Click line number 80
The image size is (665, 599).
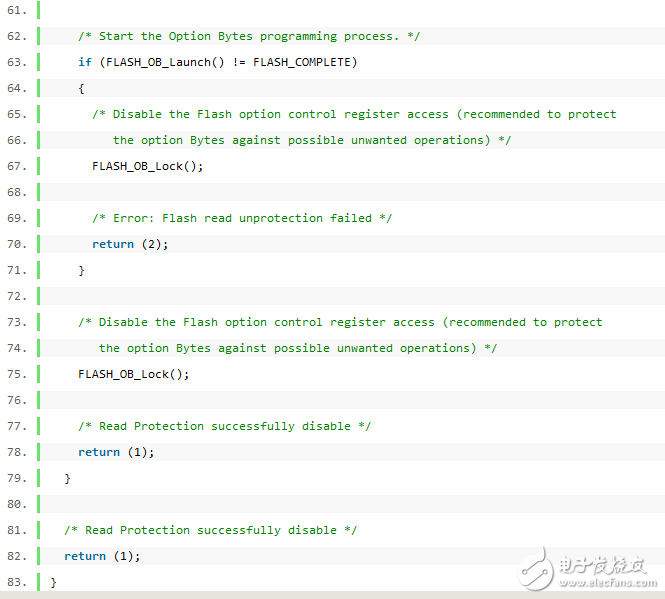[x=16, y=504]
